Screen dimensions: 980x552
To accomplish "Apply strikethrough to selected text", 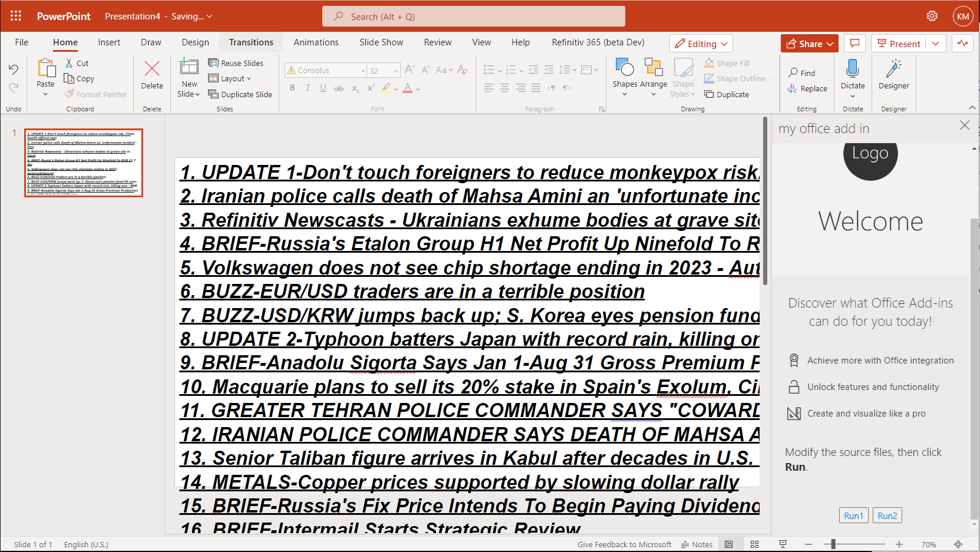I will point(338,87).
